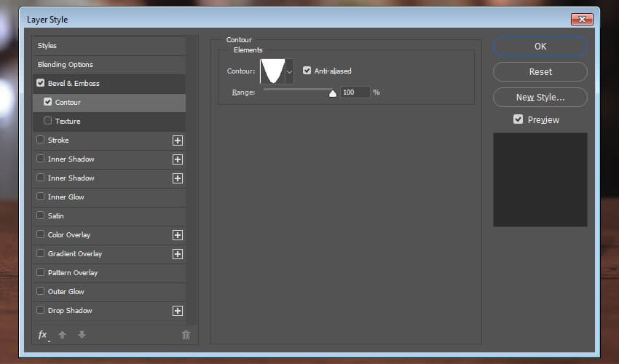Enable the Inner Glow checkbox
The height and width of the screenshot is (364, 619).
(x=40, y=197)
